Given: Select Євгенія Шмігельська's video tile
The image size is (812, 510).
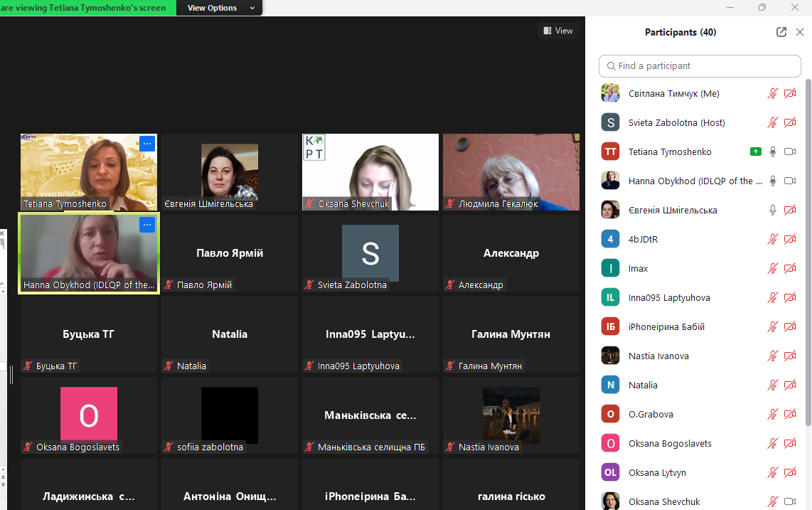Looking at the screenshot, I should [230, 172].
